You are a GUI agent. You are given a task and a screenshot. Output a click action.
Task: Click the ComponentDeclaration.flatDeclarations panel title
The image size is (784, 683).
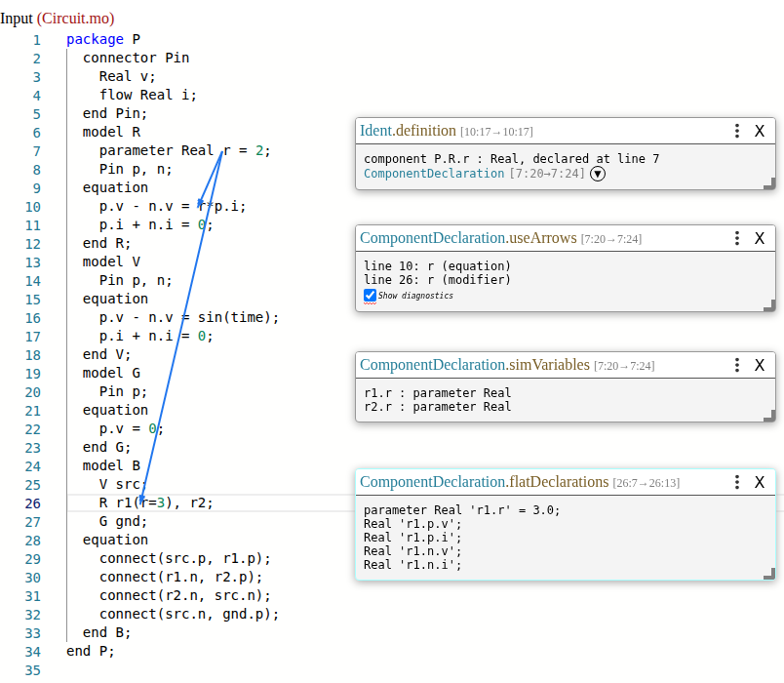pyautogui.click(x=485, y=482)
